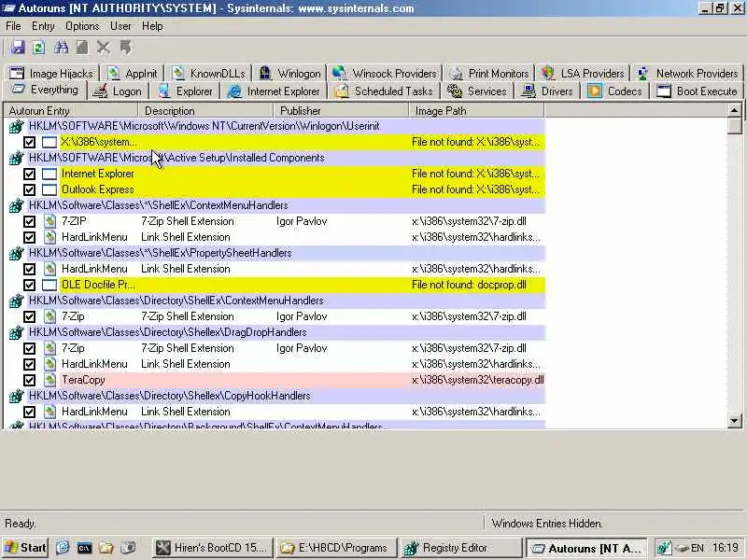The image size is (747, 560).
Task: Open the Help menu
Action: pos(152,26)
